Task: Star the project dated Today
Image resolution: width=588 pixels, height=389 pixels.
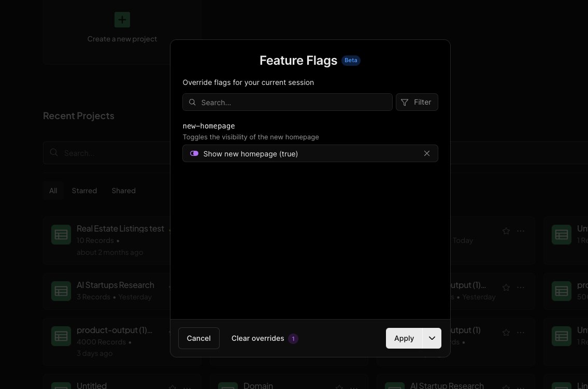Action: 506,231
